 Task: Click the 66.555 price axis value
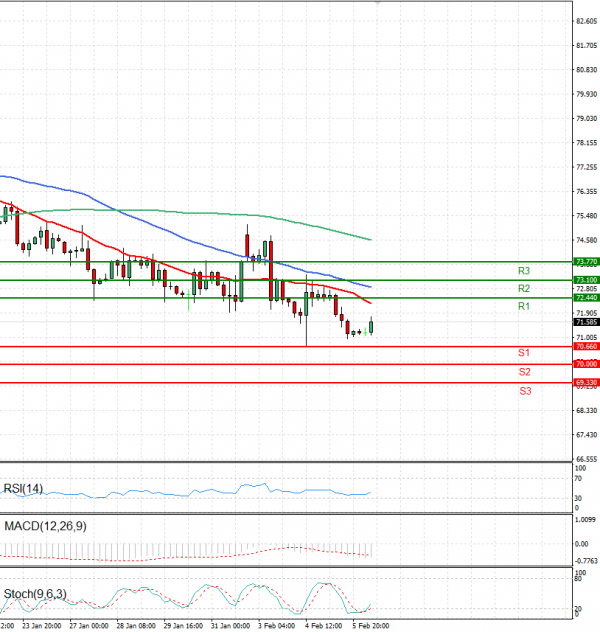click(x=587, y=459)
